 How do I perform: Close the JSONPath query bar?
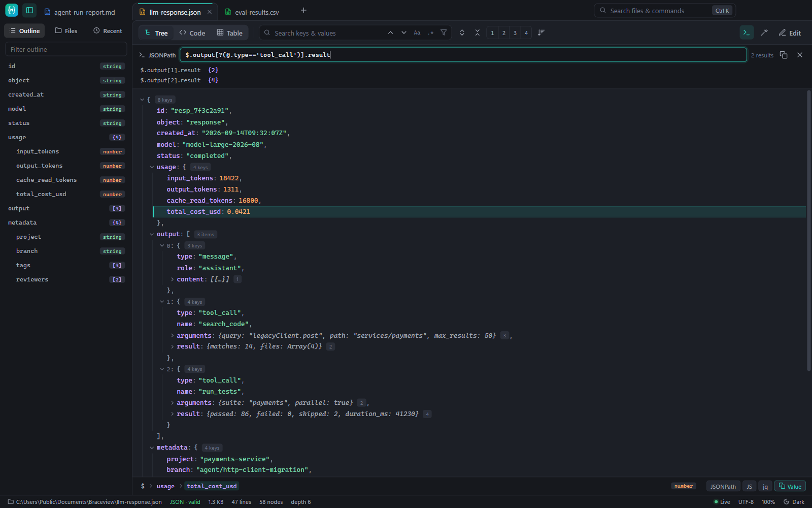[x=800, y=55]
